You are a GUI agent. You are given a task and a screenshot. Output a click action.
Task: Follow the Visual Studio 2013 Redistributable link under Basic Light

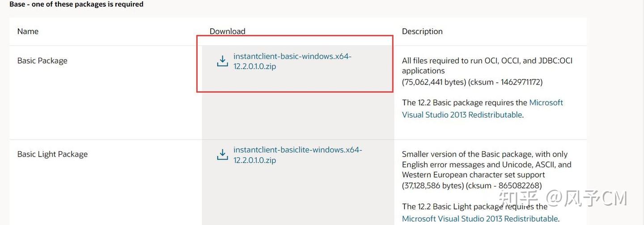480,219
